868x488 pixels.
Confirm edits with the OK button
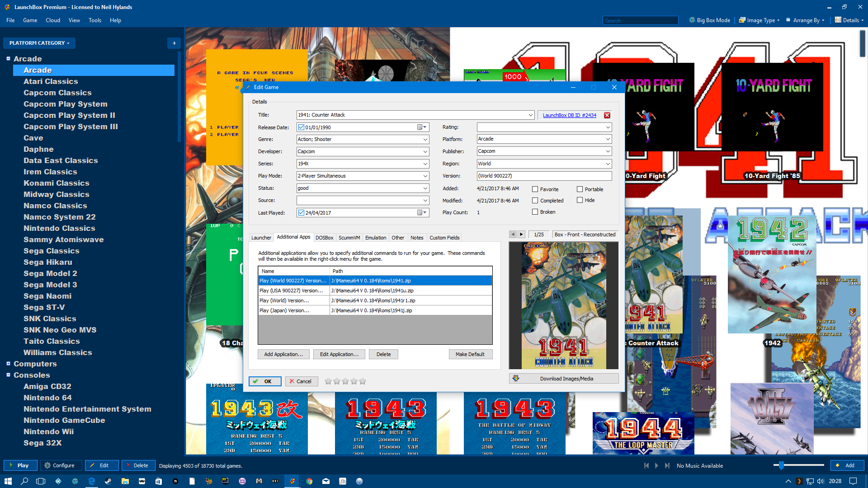point(265,381)
